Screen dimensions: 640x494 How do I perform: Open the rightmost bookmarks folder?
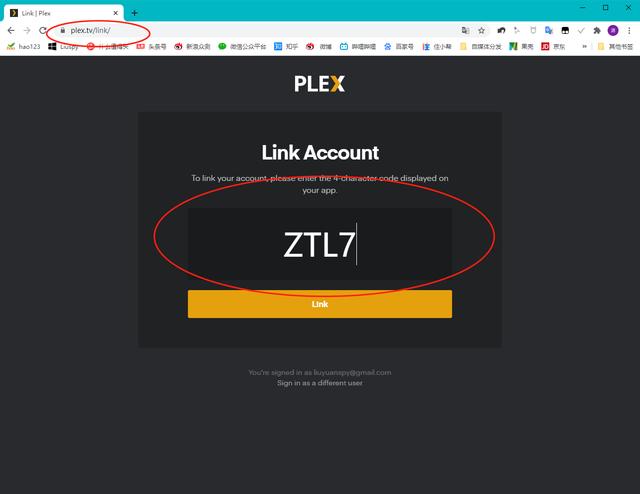point(615,47)
